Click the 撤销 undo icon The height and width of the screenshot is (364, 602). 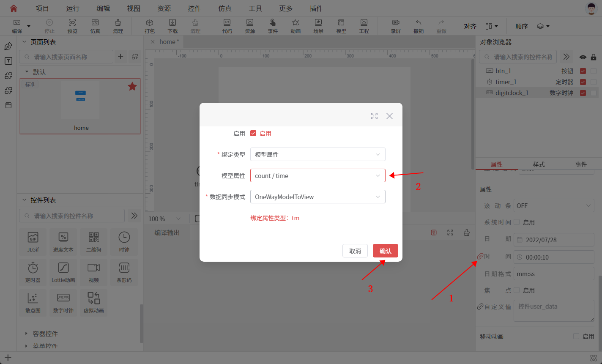419,26
